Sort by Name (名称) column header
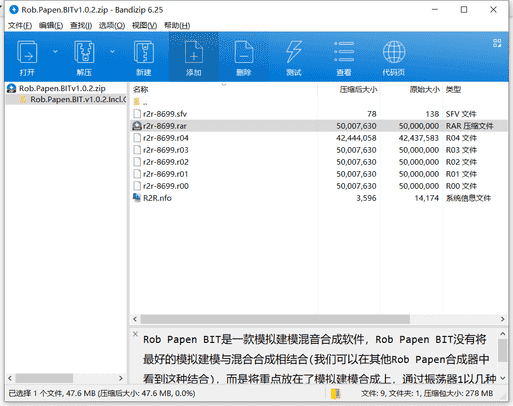This screenshot has height=406, width=513. [140, 89]
